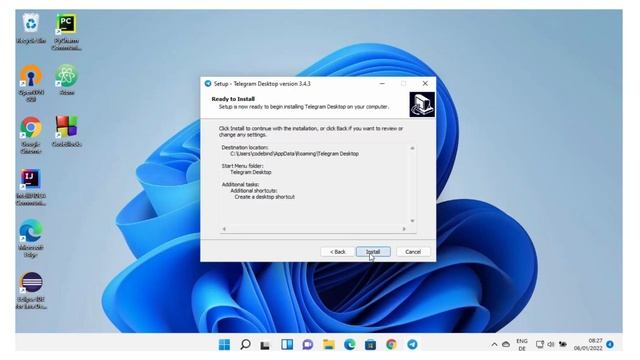Open Microsoft Edge from the taskbar
Screen dimensions: 640x360
350,344
